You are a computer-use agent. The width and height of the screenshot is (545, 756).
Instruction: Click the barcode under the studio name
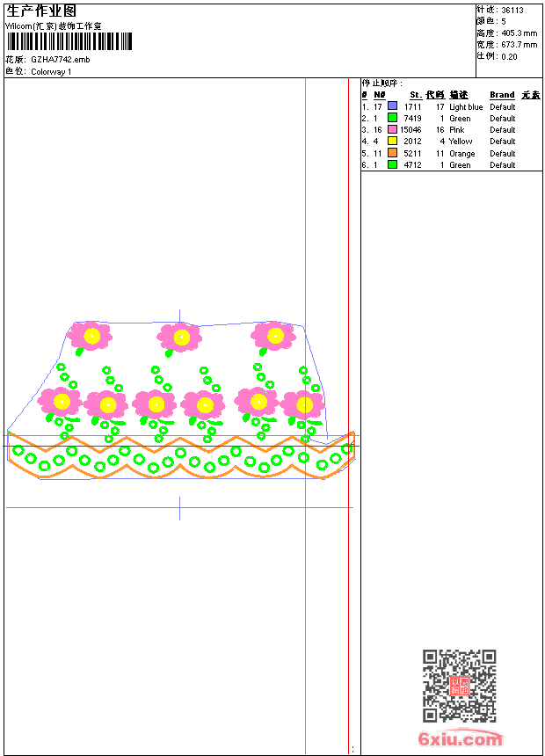coord(69,41)
